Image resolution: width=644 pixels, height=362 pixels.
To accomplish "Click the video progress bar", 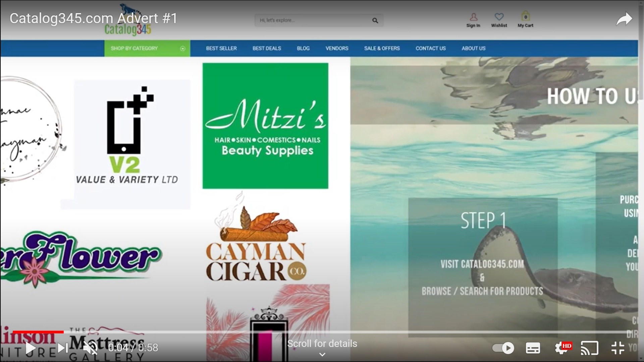I will coord(322,332).
